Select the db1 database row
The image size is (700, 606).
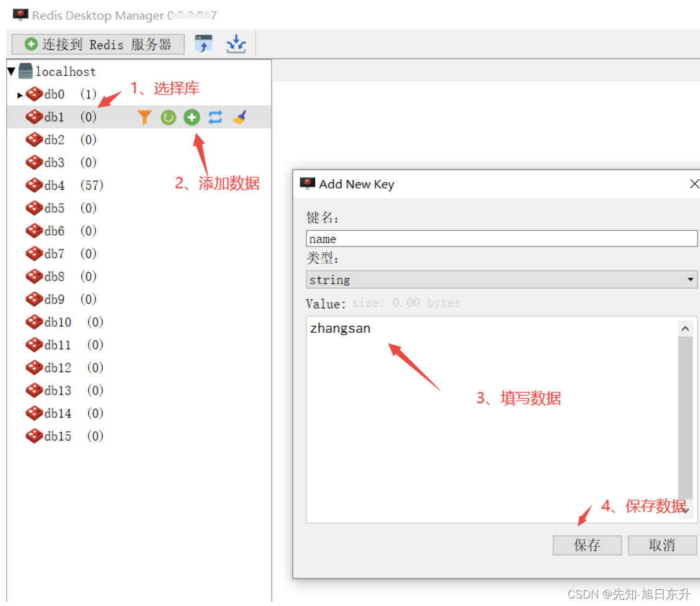[x=139, y=117]
